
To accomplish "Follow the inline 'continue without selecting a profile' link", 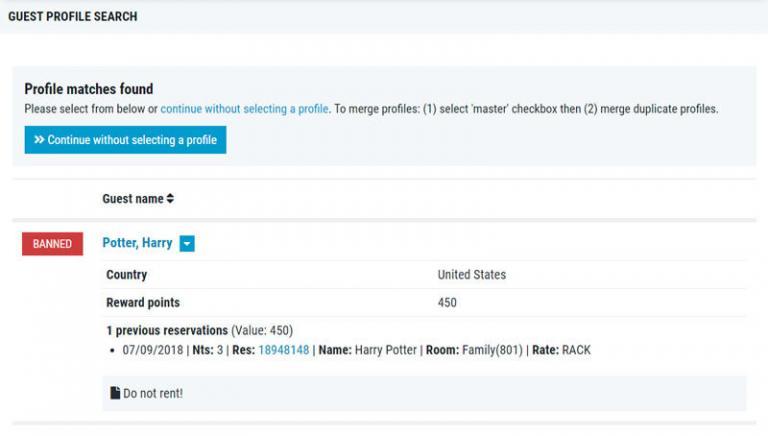I will point(244,109).
